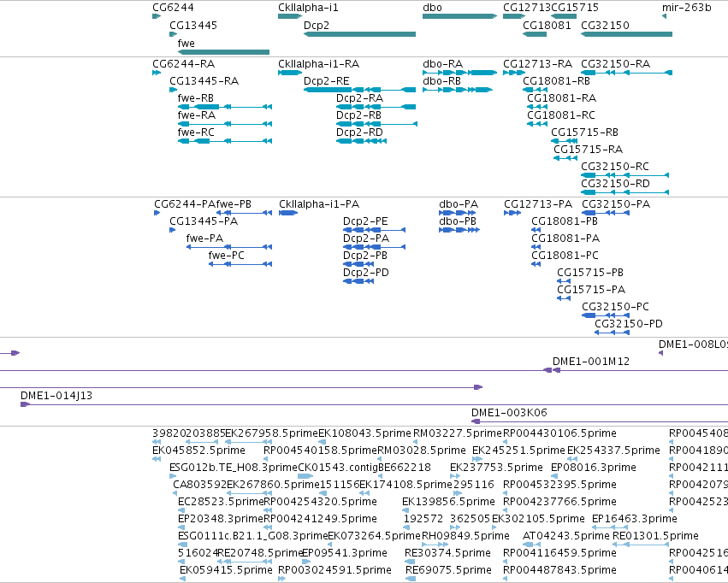Click the 'CG6244-PA' protein label
This screenshot has width=728, height=583.
[185, 204]
